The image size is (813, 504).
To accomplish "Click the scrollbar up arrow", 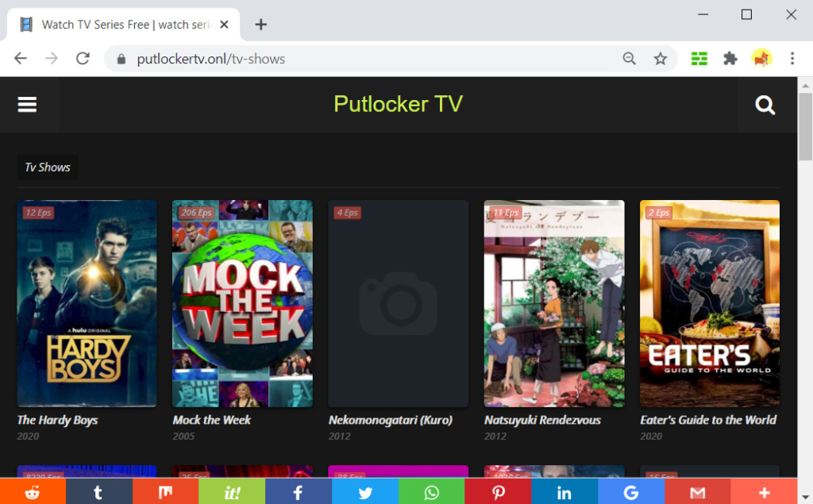I will coord(805,84).
